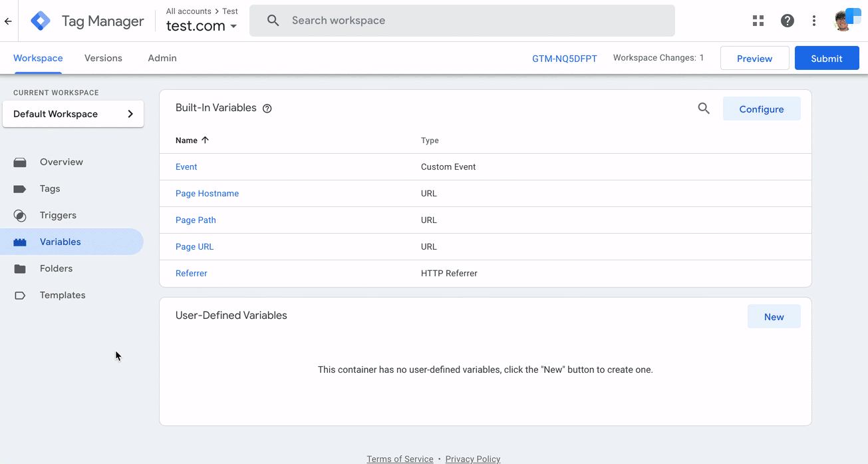
Task: Sort by the Name column arrow
Action: (205, 140)
